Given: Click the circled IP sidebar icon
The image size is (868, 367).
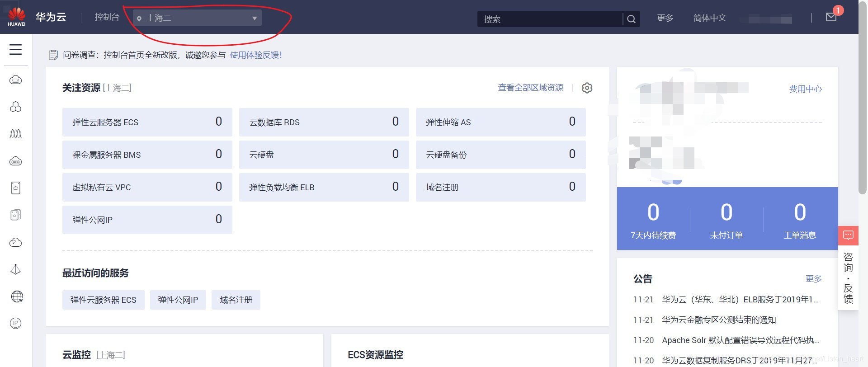Looking at the screenshot, I should [16, 323].
